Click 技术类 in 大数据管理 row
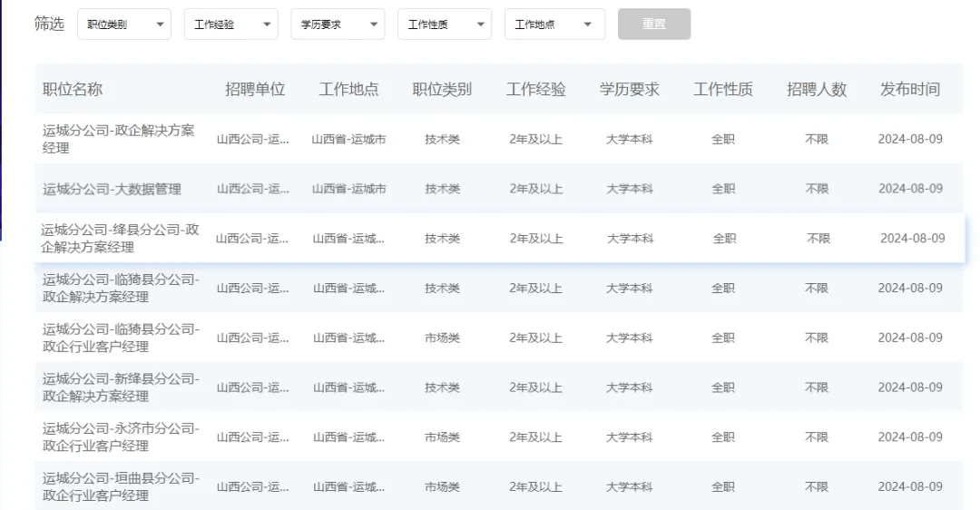The image size is (980, 510). (443, 189)
